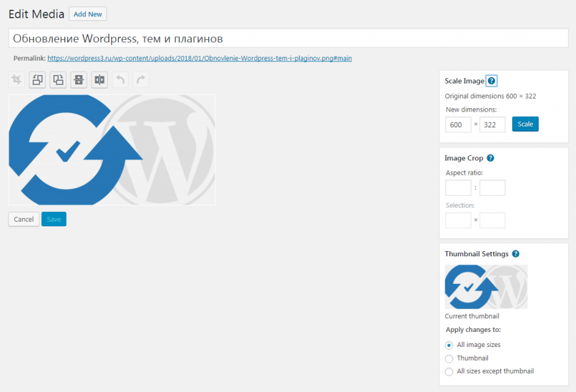This screenshot has width=576, height=392.
Task: Click the Redo arrow icon
Action: coord(141,80)
